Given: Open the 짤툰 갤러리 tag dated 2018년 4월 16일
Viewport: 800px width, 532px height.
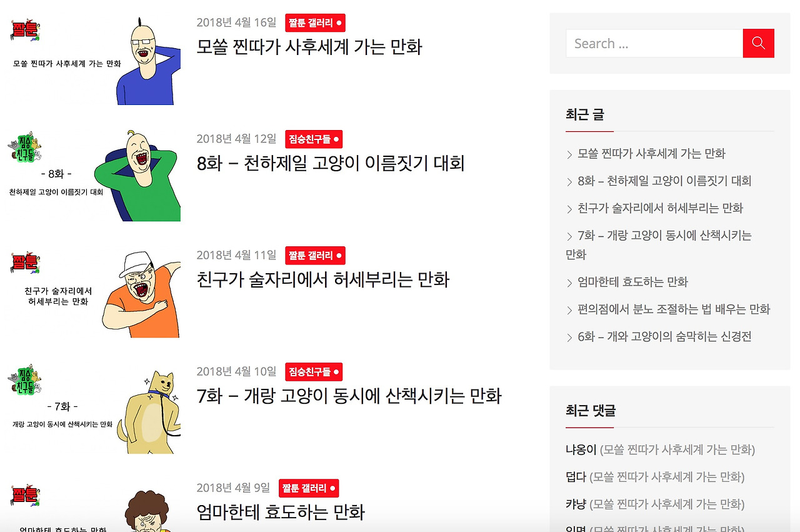Looking at the screenshot, I should (x=315, y=23).
